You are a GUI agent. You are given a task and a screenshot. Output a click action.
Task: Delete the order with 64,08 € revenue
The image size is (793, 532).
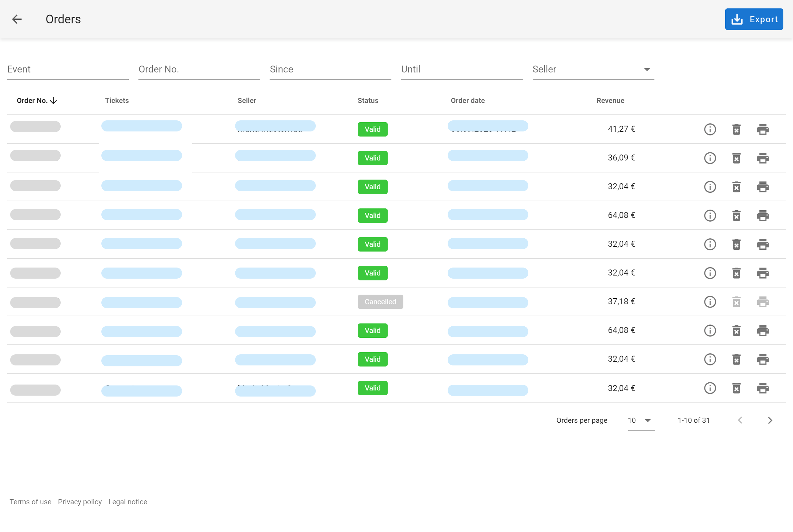click(736, 216)
